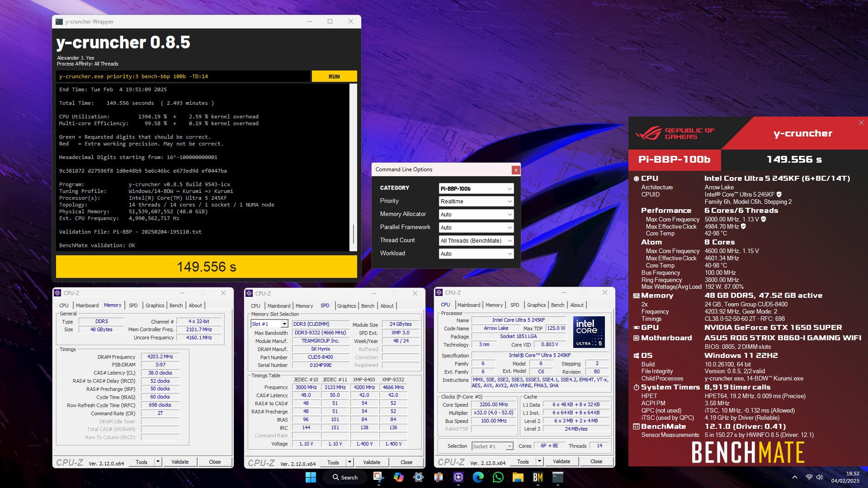868x488 pixels.
Task: Click the y-cruncher command line field
Action: coord(183,76)
